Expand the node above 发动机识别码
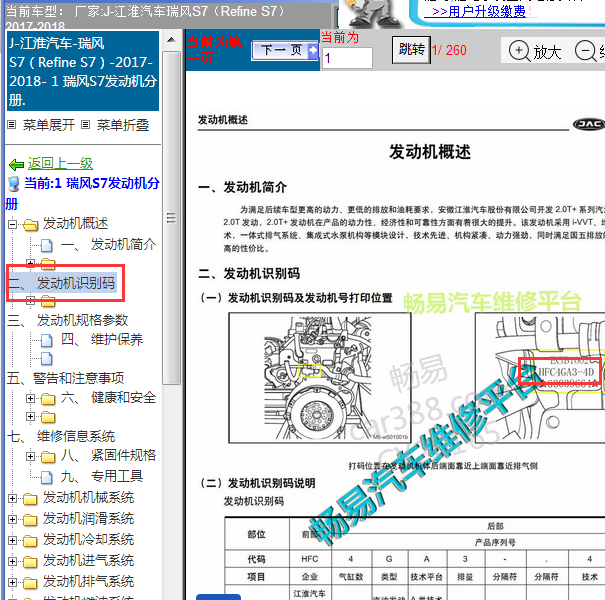 [30, 263]
